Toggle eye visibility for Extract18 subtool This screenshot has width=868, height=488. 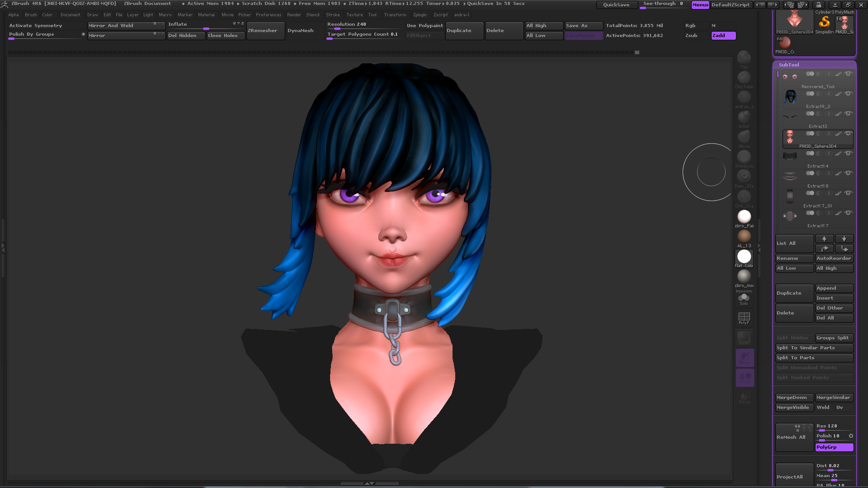849,173
